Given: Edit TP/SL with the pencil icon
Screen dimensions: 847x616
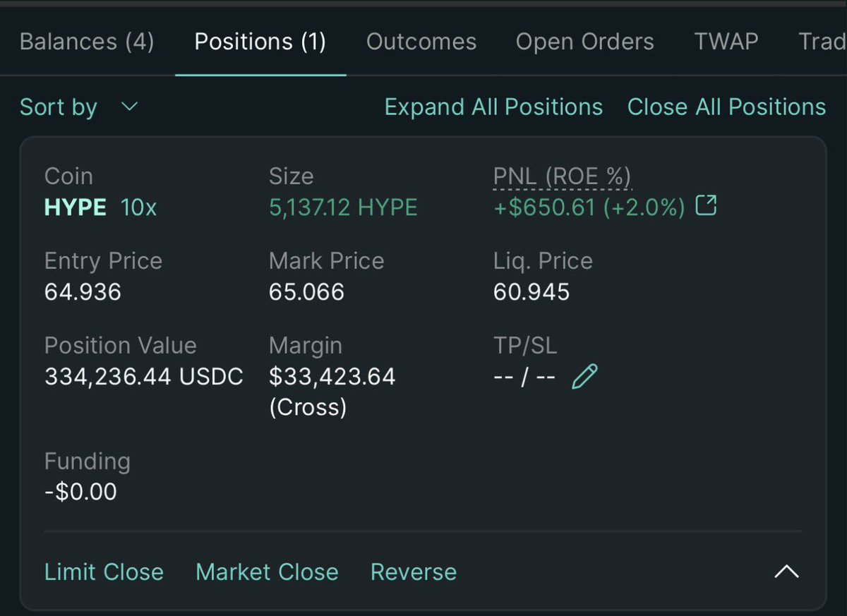Looking at the screenshot, I should (584, 377).
